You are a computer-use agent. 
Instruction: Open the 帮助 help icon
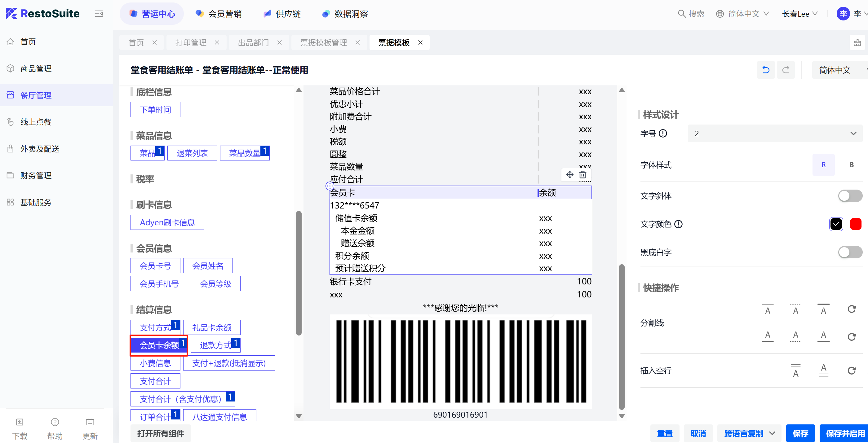(x=55, y=422)
